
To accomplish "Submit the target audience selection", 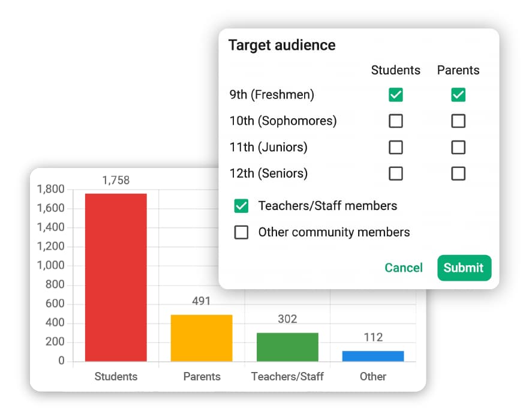I will [x=464, y=268].
